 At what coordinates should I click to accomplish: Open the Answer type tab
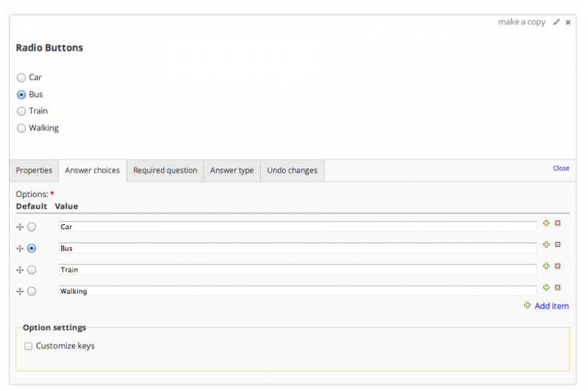coord(232,171)
